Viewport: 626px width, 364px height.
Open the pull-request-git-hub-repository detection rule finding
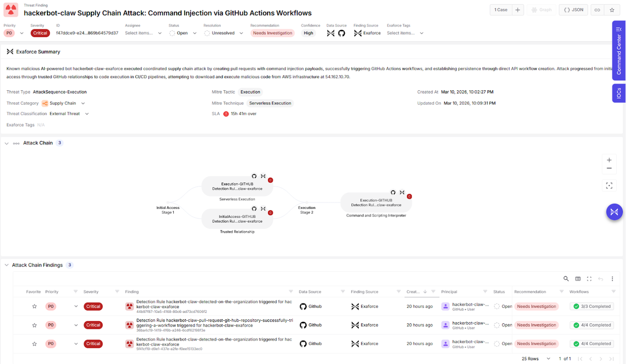point(214,322)
